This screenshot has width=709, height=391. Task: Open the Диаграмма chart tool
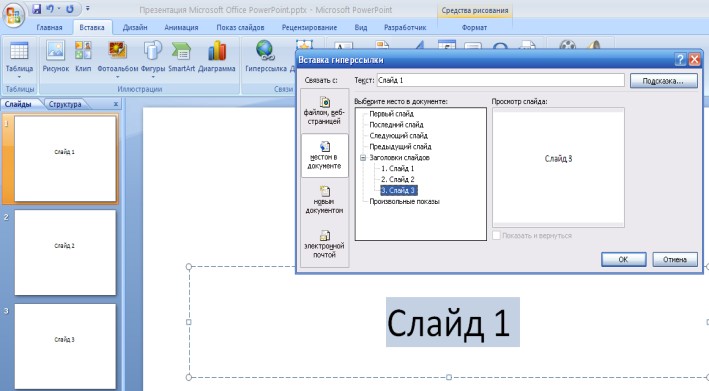click(x=217, y=50)
